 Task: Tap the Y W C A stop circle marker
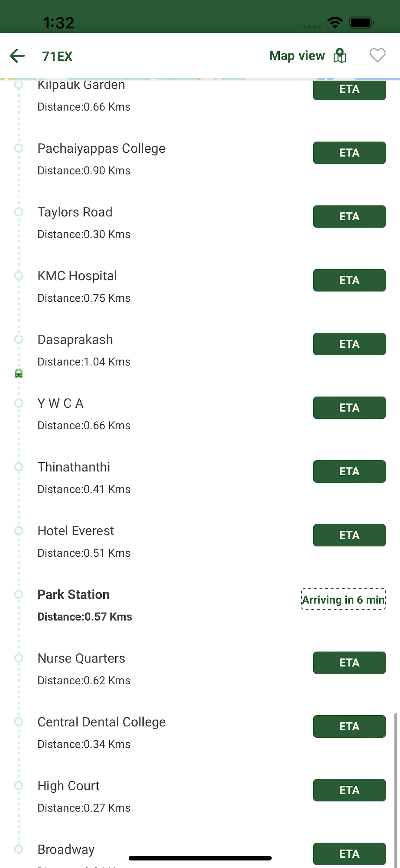19,403
